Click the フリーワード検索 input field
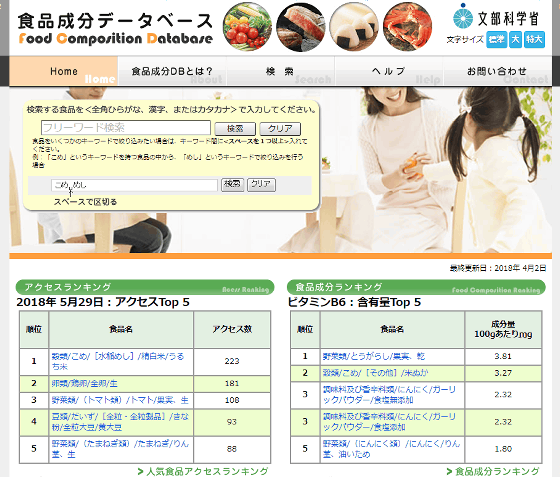 126,127
